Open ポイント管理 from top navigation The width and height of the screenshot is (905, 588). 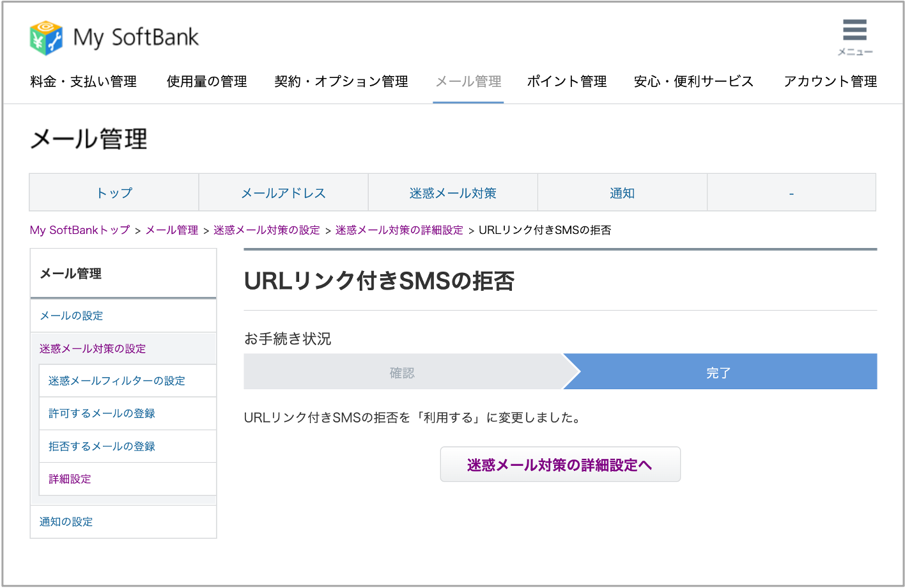click(567, 82)
